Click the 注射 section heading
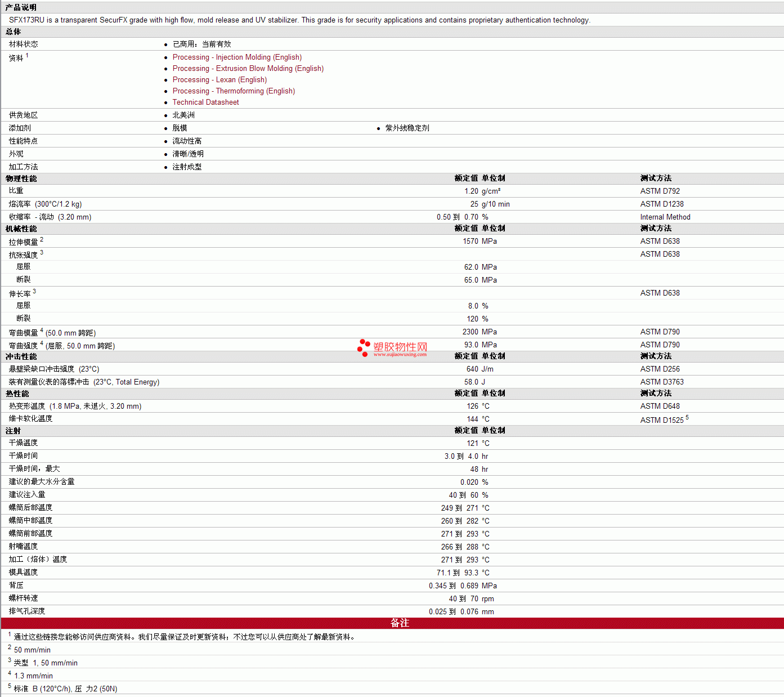This screenshot has width=784, height=697. [14, 431]
